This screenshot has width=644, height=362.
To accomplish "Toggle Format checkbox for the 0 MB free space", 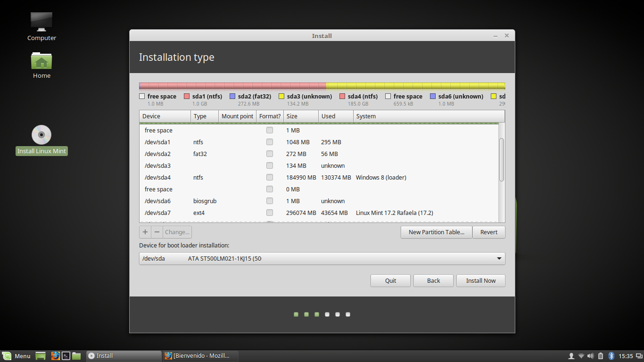I will pyautogui.click(x=270, y=189).
